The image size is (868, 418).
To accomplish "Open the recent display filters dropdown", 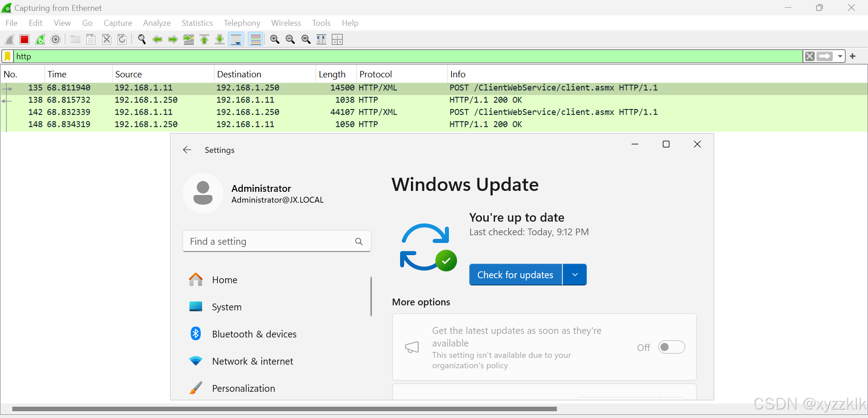I will (x=840, y=57).
